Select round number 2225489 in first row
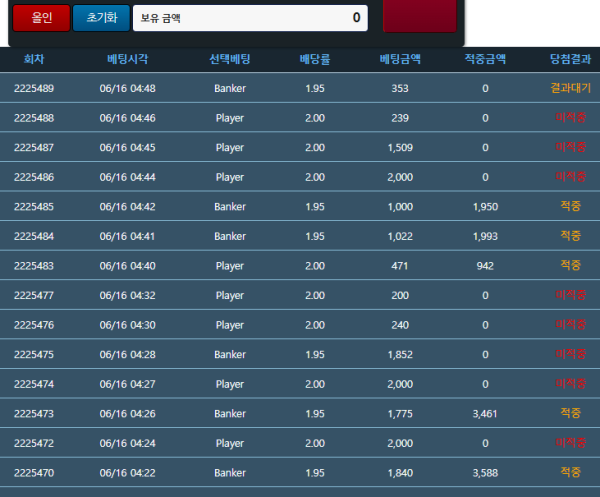This screenshot has height=497, width=600. tap(34, 88)
